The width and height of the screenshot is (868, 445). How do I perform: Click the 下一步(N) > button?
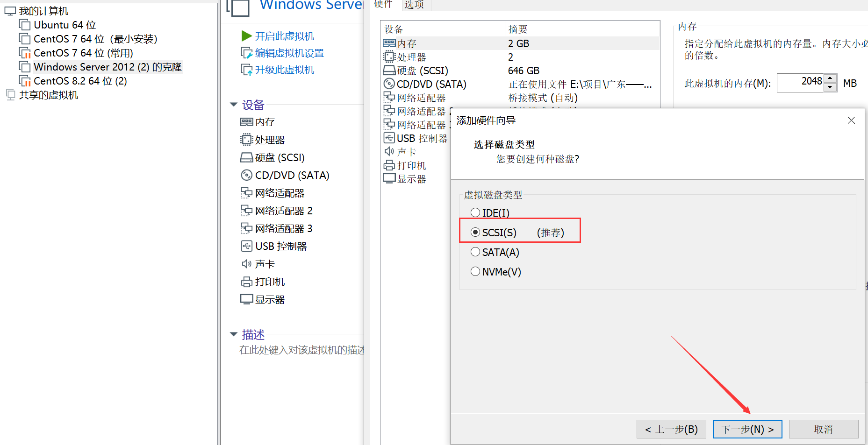[747, 429]
